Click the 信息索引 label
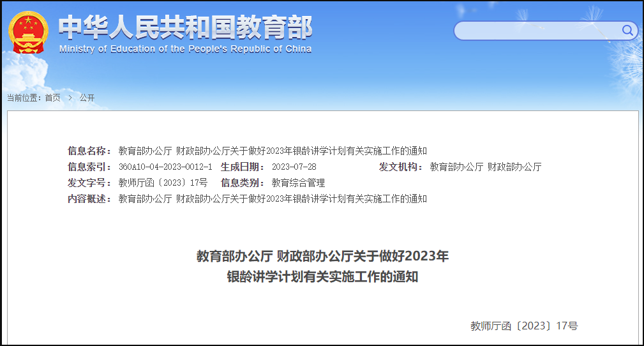Image resolution: width=644 pixels, height=346 pixels. tap(89, 167)
